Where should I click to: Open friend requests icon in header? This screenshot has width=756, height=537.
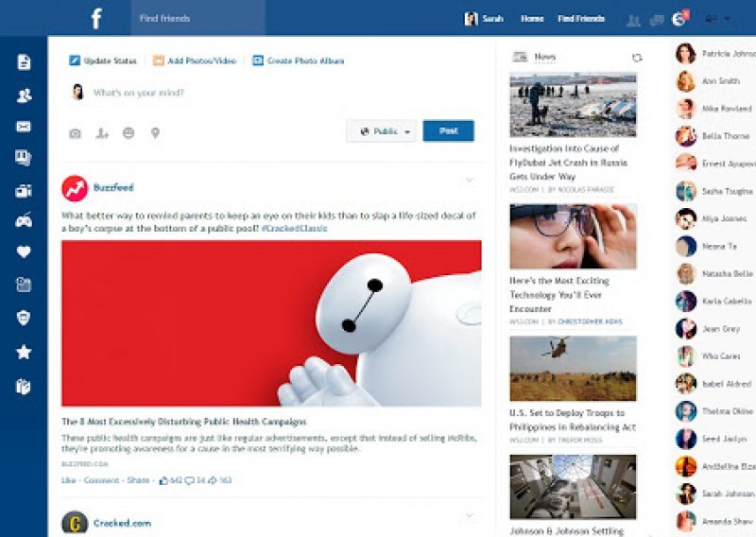tap(633, 20)
